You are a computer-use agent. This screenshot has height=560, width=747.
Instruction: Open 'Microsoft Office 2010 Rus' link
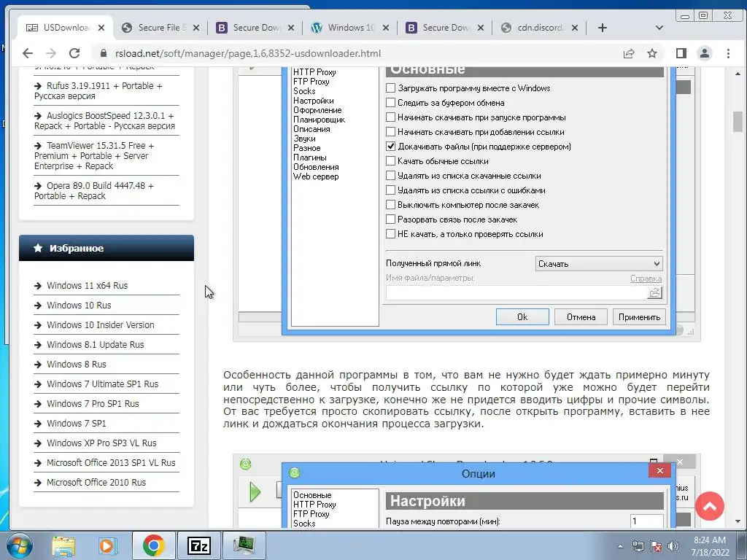coord(96,483)
